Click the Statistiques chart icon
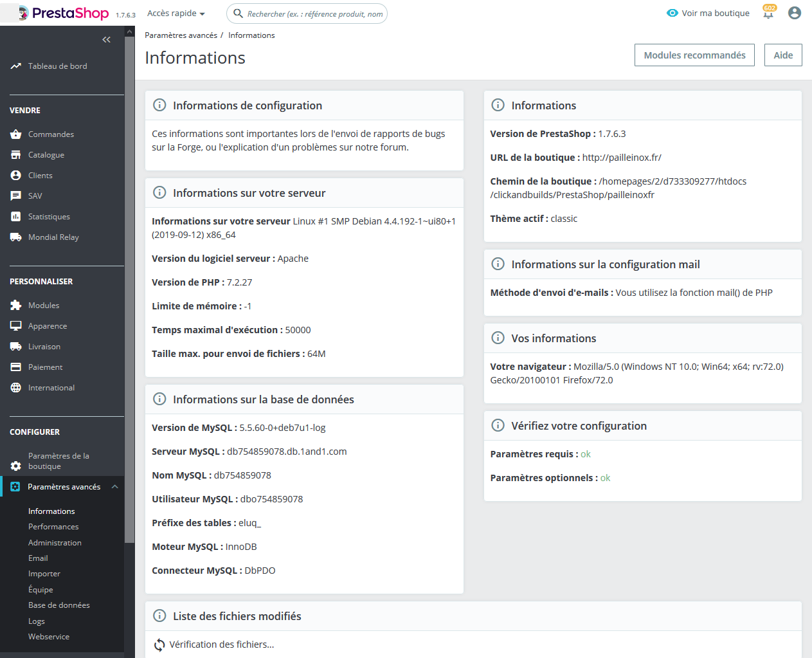This screenshot has width=812, height=658. pos(16,217)
